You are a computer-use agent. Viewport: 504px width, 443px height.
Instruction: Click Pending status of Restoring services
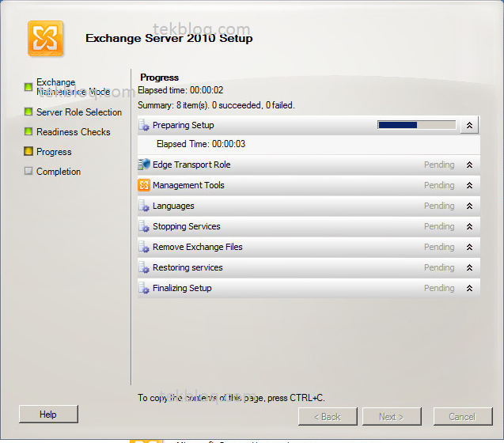pyautogui.click(x=439, y=267)
